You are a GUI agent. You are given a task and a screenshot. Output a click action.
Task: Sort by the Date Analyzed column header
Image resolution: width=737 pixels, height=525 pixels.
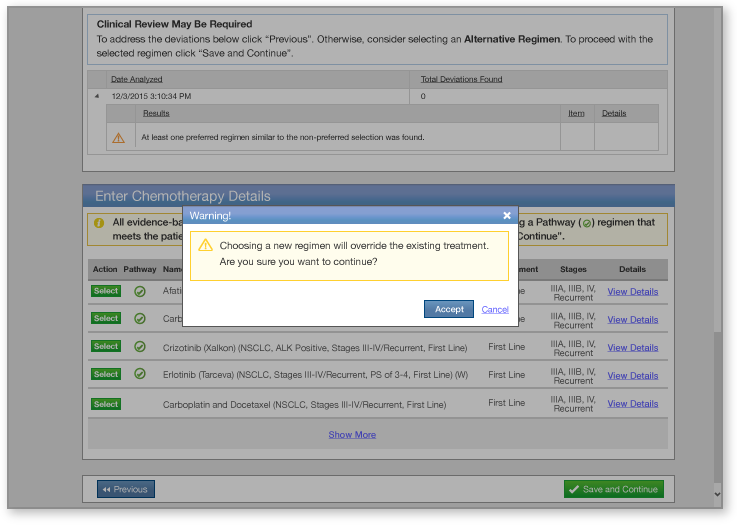pos(136,79)
